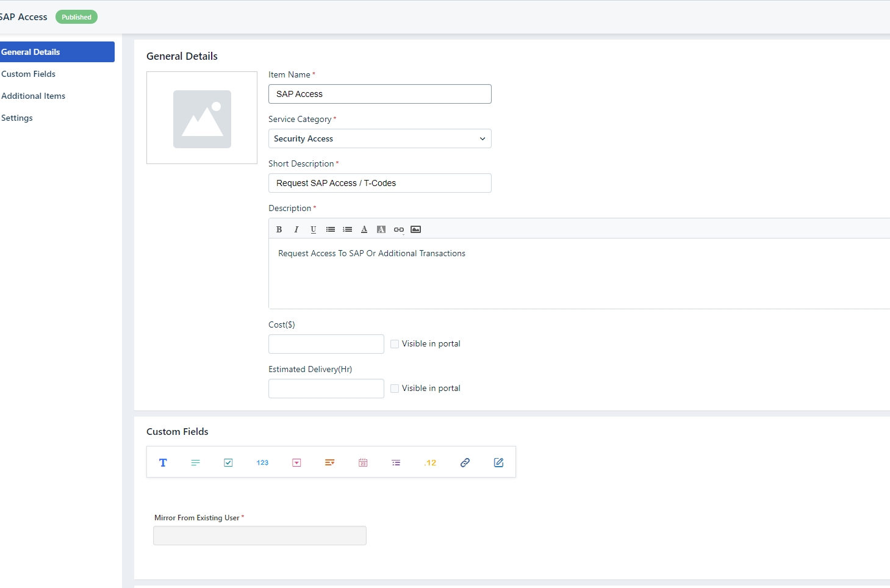
Task: Click the Short Description input field
Action: click(380, 183)
